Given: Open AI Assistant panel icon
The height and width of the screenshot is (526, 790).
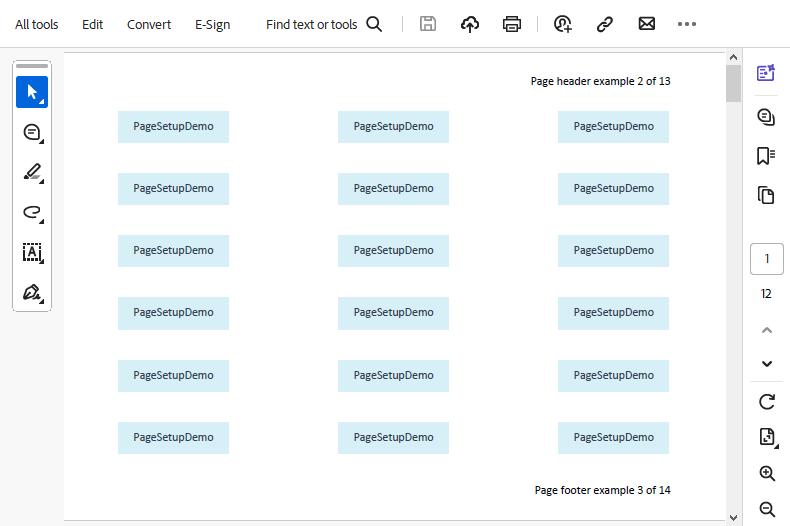Looking at the screenshot, I should point(766,73).
